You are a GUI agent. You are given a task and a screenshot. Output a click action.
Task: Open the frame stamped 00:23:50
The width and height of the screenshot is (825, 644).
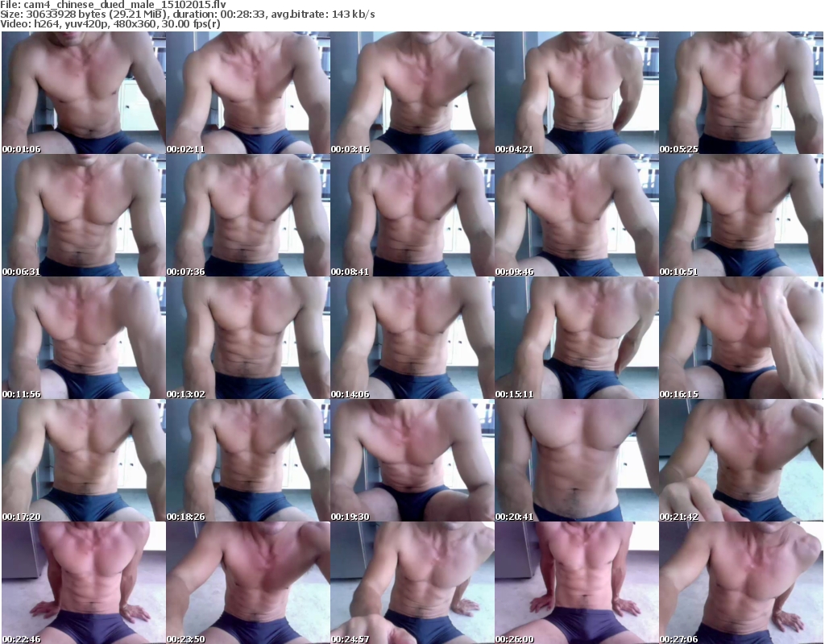248,583
